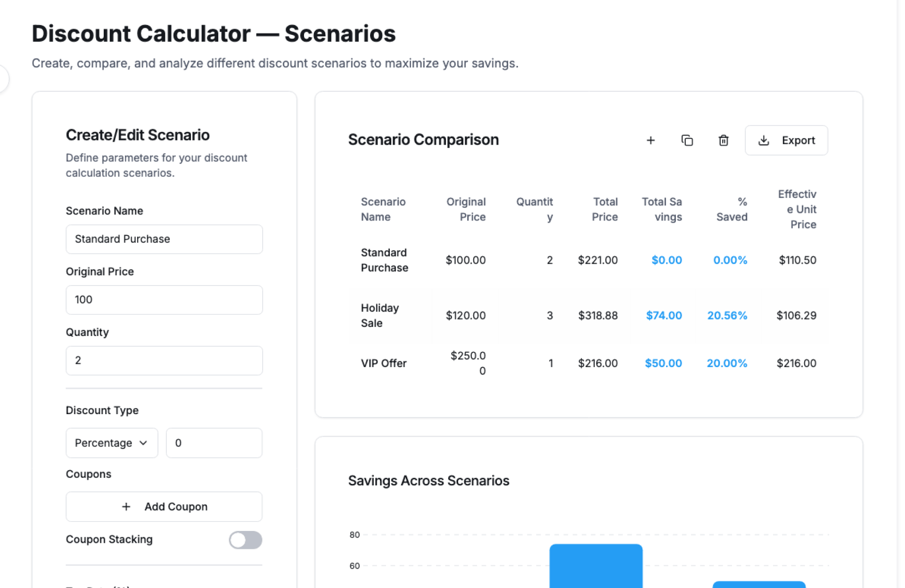Click the Original Price input field
Screen dimensions: 905x588
click(164, 300)
